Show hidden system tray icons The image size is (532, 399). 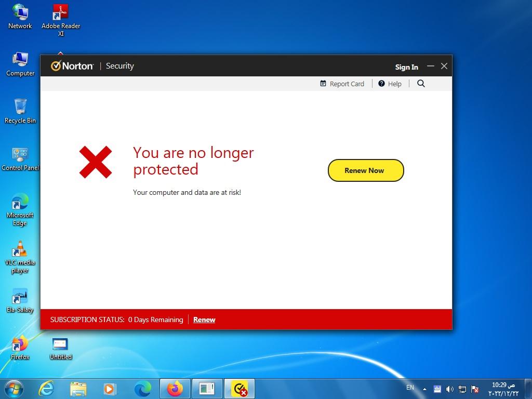click(x=424, y=389)
